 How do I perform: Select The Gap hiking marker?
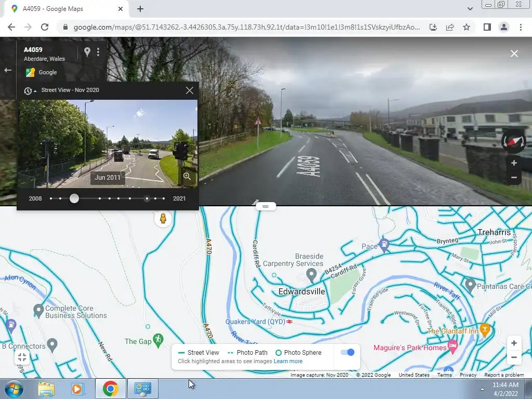(x=158, y=340)
